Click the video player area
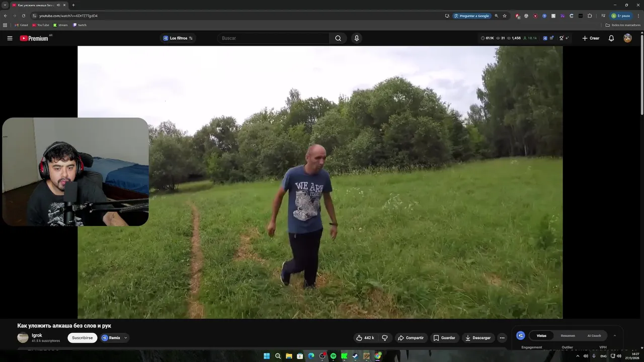The height and width of the screenshot is (362, 644). [320, 182]
